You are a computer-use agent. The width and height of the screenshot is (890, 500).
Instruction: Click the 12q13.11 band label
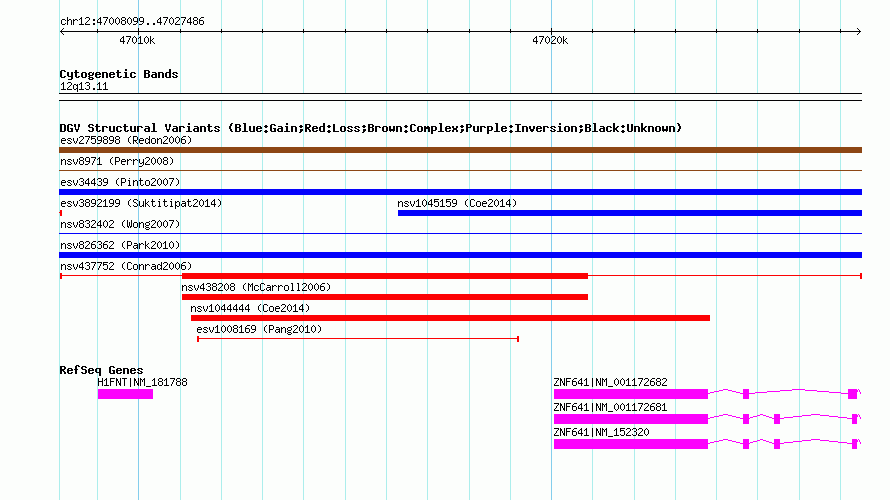[84, 86]
